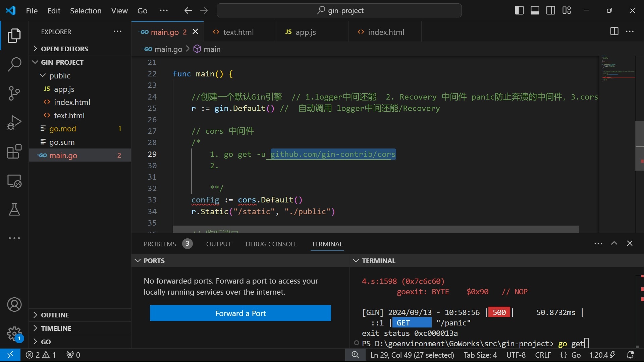
Task: Open the Extensions view
Action: pyautogui.click(x=14, y=152)
